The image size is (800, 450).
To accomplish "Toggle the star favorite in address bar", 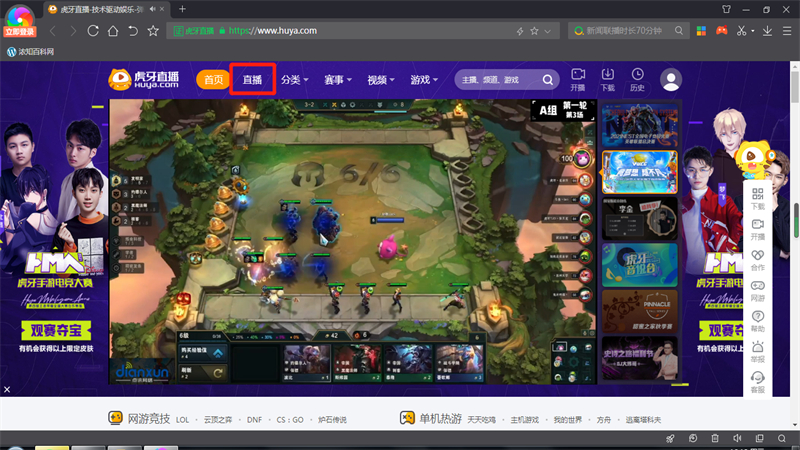I will [534, 31].
